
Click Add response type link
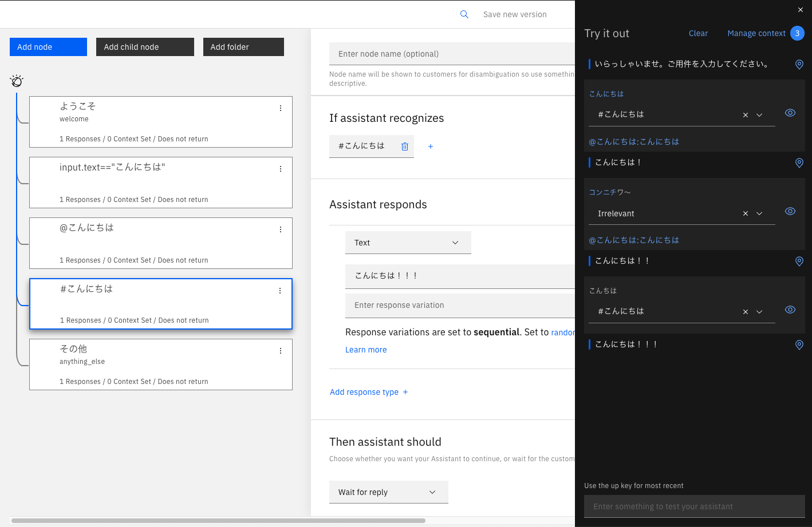point(369,392)
